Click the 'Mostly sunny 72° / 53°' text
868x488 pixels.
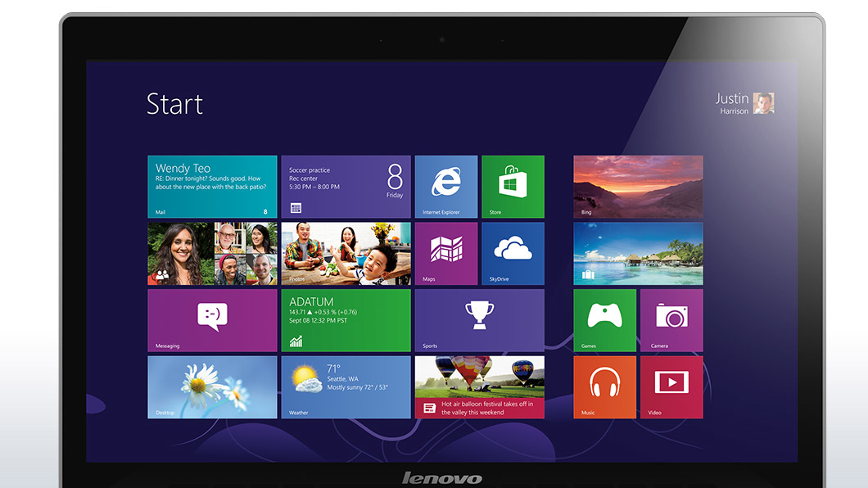coord(358,387)
